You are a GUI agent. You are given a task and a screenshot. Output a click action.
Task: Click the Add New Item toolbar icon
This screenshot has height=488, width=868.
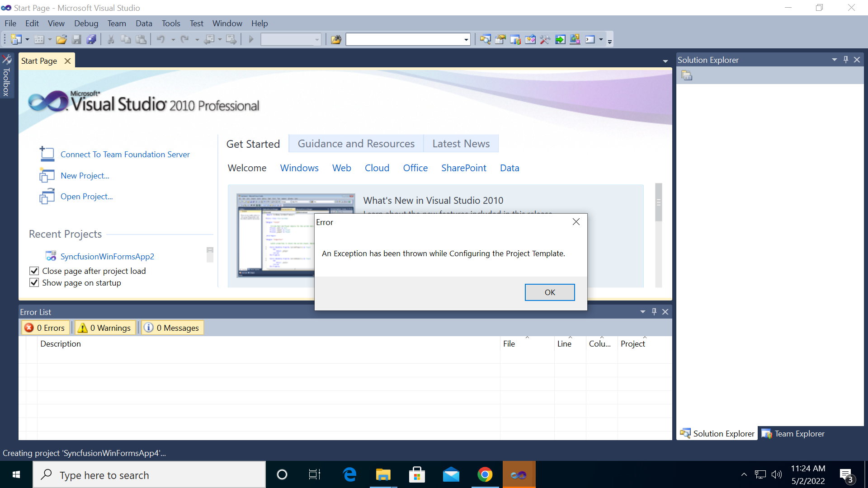pos(39,40)
